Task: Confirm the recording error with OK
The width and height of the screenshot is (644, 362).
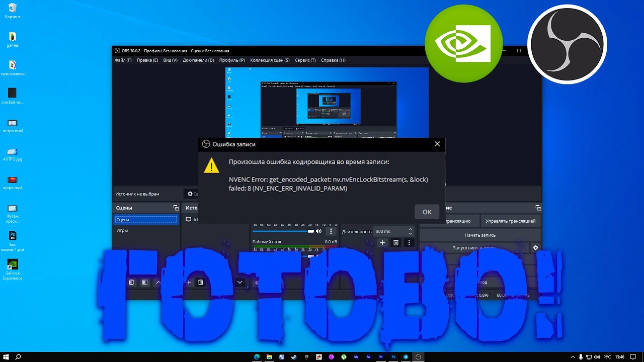Action: [x=427, y=212]
